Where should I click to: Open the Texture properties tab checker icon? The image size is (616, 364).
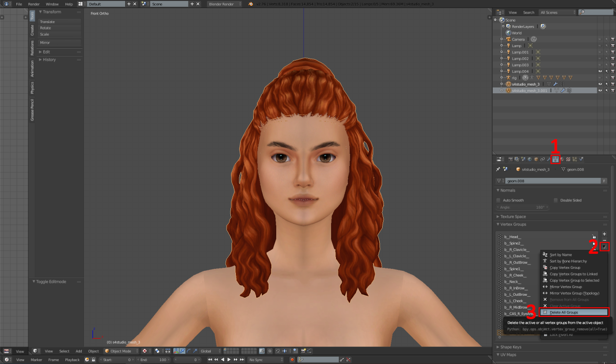(568, 159)
